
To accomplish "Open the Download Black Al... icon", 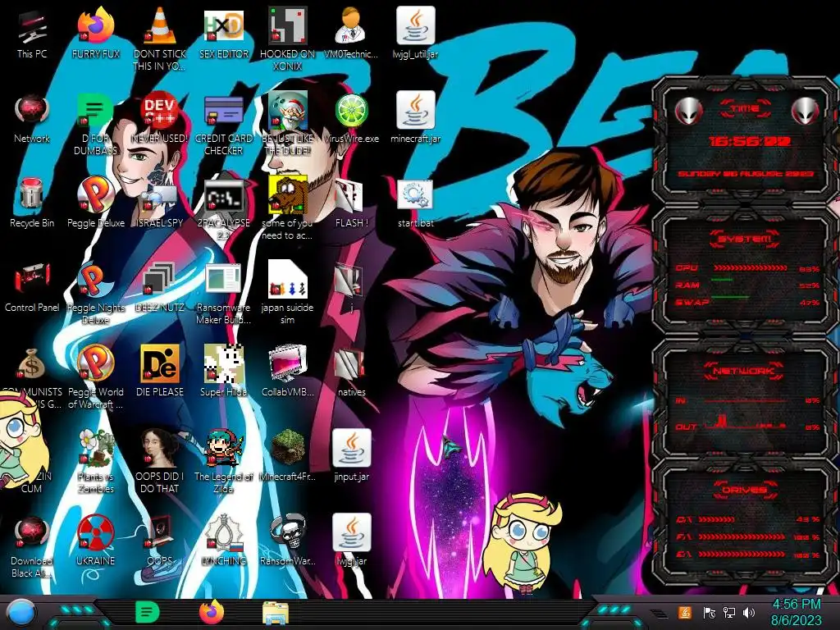I will (x=32, y=546).
